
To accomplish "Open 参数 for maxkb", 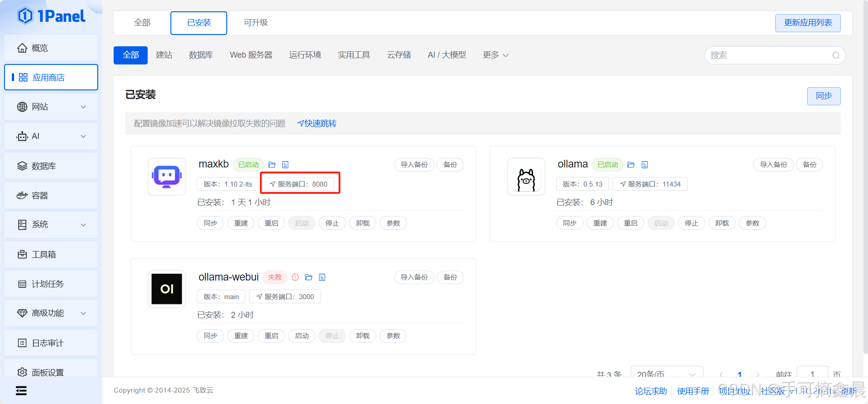I will pos(393,223).
